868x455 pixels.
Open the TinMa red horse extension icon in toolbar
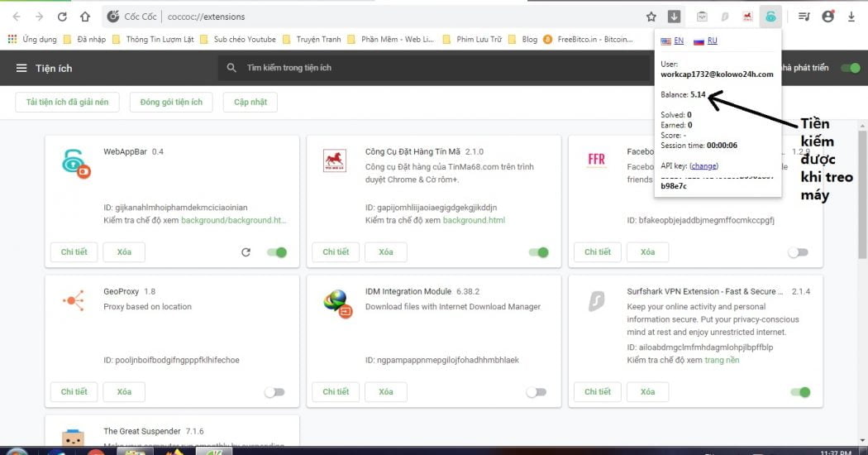point(747,17)
